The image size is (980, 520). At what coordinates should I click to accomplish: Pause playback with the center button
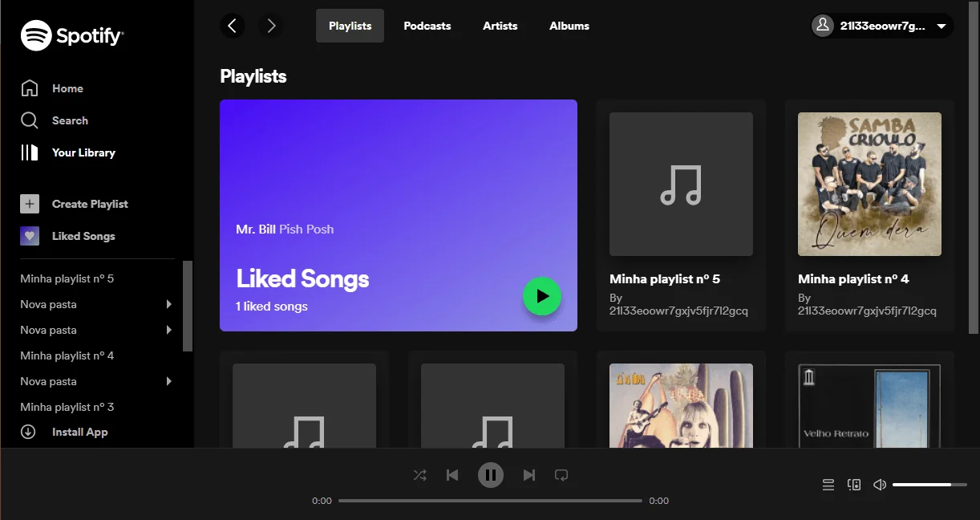[491, 475]
